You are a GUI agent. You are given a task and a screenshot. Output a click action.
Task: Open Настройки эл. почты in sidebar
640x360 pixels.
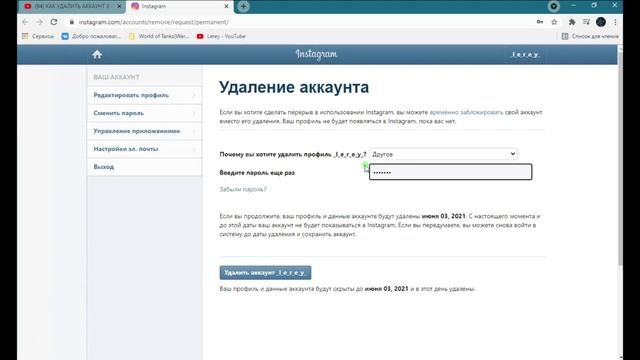pos(144,149)
